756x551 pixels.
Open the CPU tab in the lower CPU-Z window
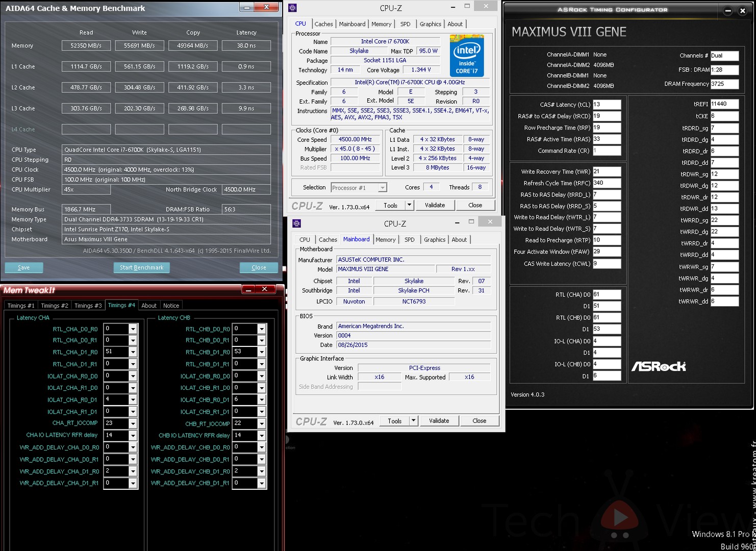[x=305, y=240]
